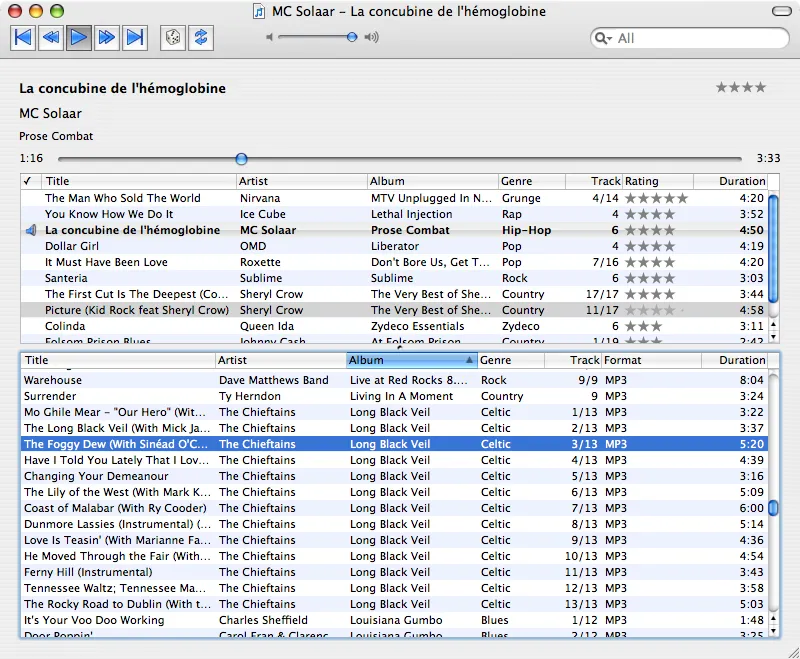This screenshot has width=800, height=659.
Task: Uncheck the "Dollar Girl" track checkbox
Action: [31, 246]
